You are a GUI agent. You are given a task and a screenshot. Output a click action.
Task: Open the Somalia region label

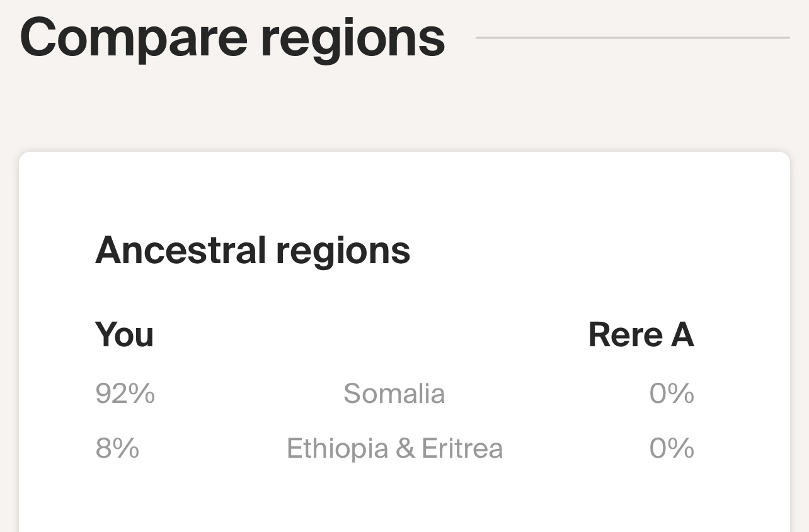pos(394,394)
